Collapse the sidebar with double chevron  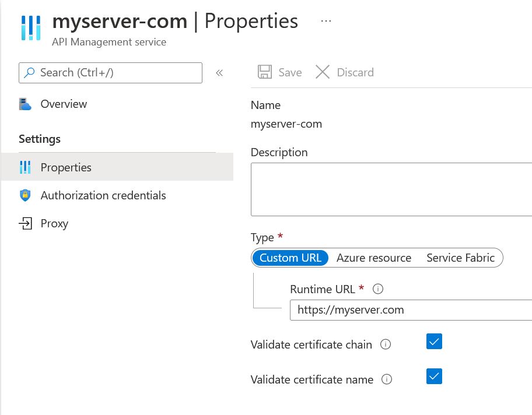coord(219,72)
